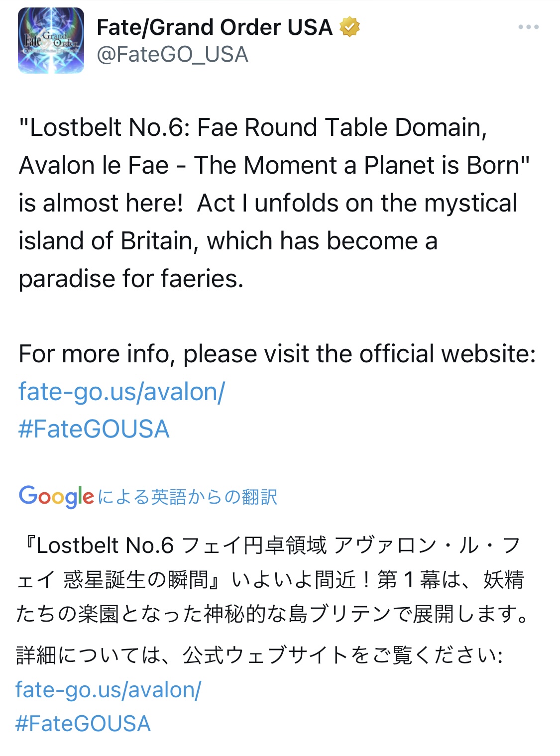This screenshot has width=560, height=756.
Task: Tap the による英語からの翻訳 translation label
Action: click(188, 497)
